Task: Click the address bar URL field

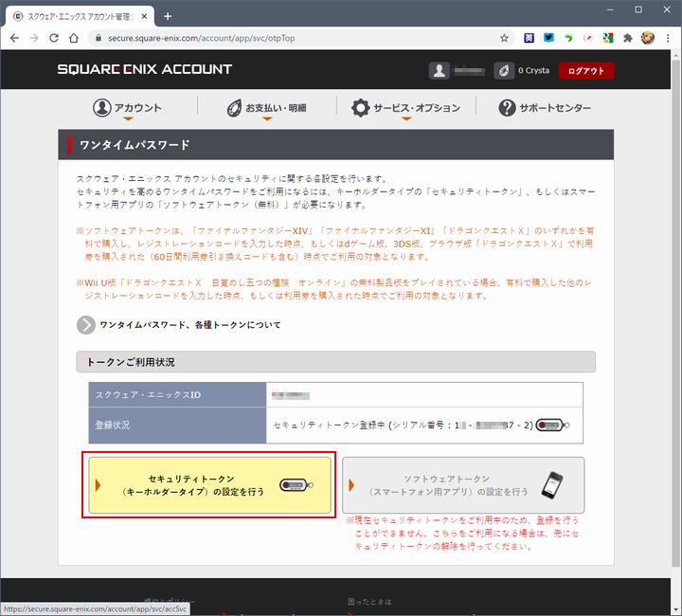Action: click(300, 38)
